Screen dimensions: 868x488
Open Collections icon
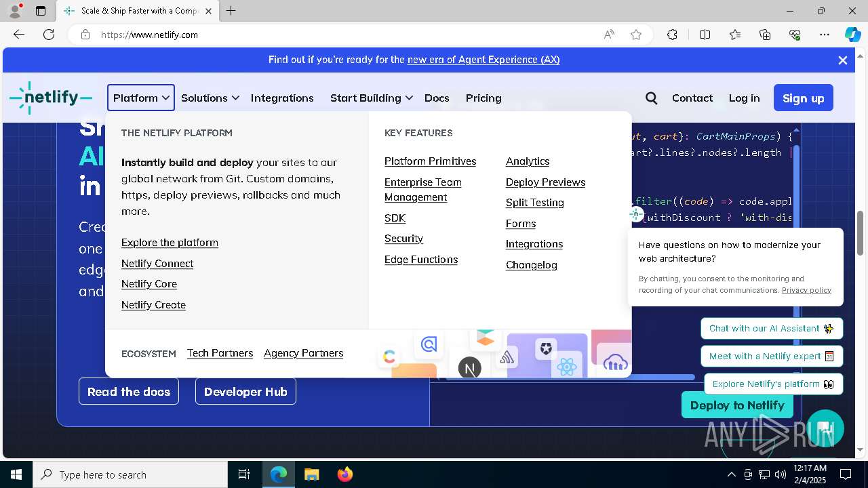[x=765, y=35]
